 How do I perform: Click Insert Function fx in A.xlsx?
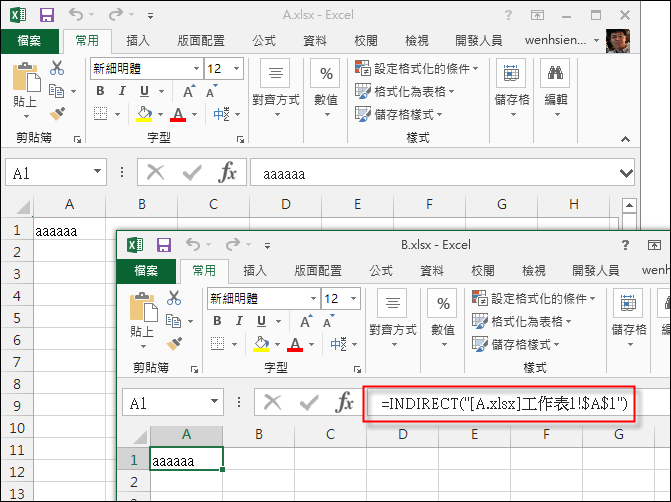pos(227,172)
